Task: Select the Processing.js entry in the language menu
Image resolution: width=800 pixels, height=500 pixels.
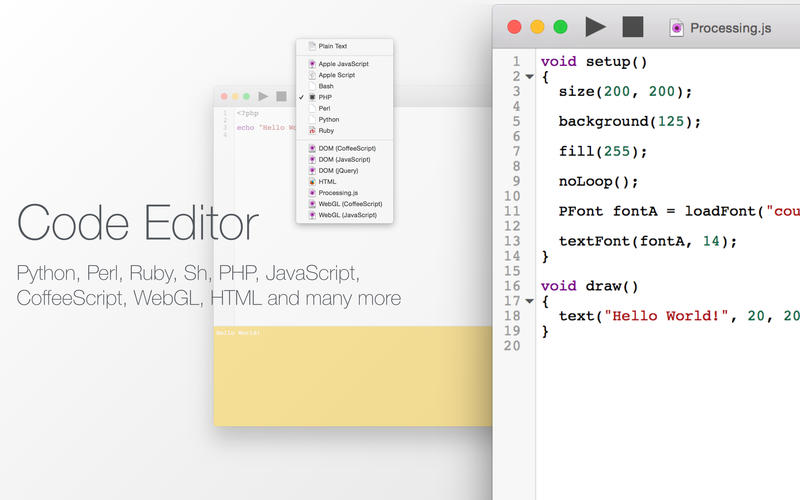Action: pos(344,193)
